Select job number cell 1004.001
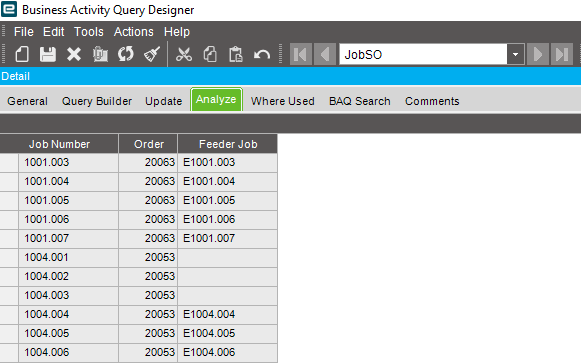The image size is (581, 363). pyautogui.click(x=69, y=257)
